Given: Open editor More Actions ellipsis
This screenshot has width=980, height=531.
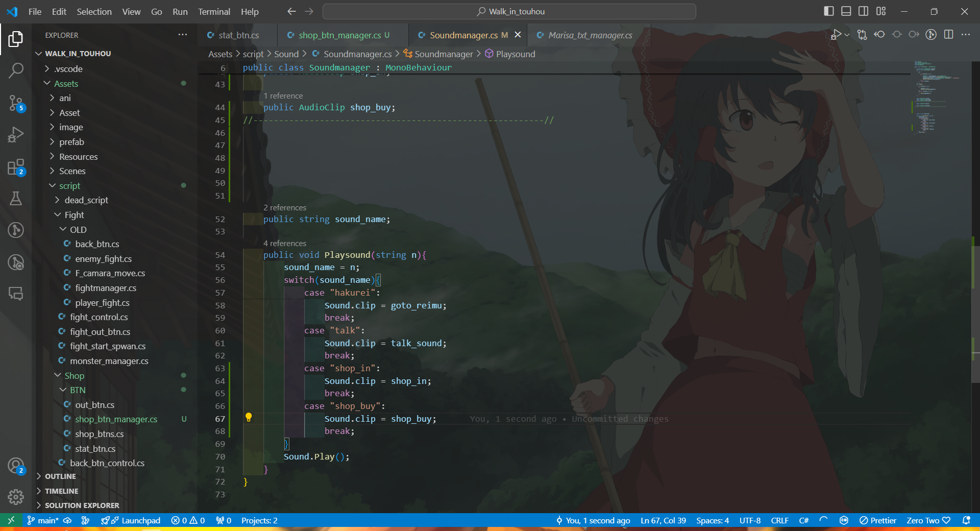Looking at the screenshot, I should click(x=966, y=35).
